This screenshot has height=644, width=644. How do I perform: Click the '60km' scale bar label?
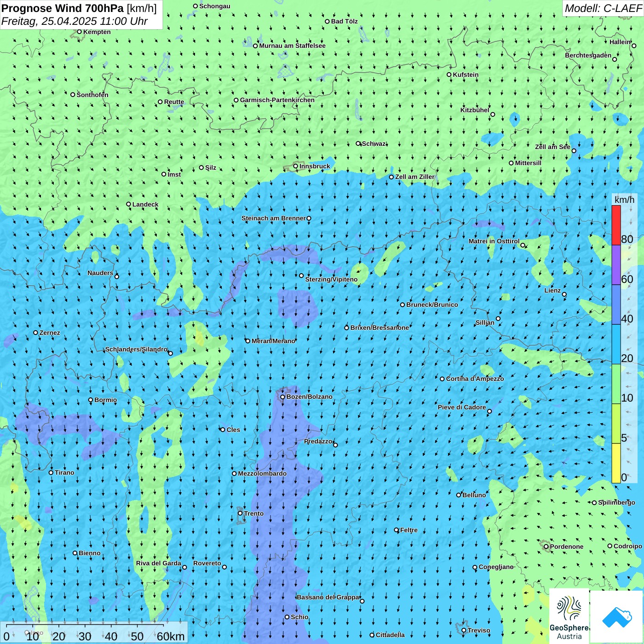tap(171, 636)
